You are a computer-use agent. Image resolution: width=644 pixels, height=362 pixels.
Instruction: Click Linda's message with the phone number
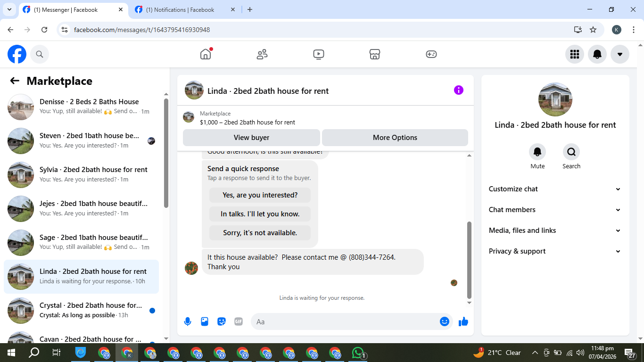coord(313,262)
